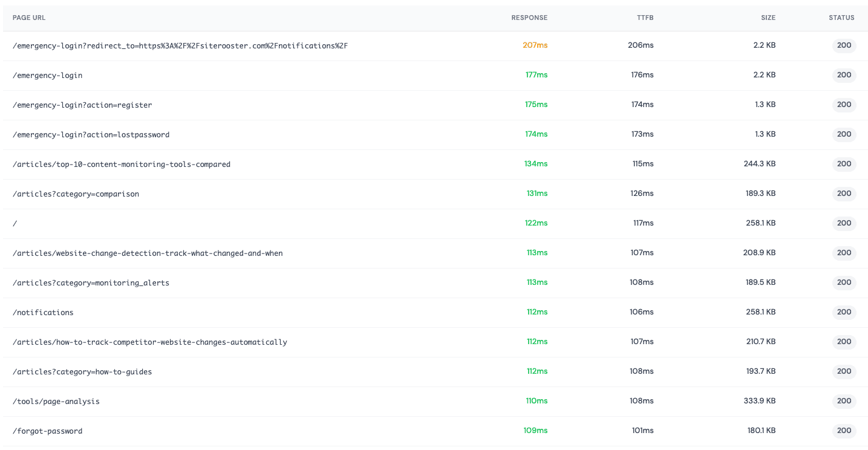Screen dimensions: 868x450
Task: Select /articles?category=monitoring_alerts URL
Action: (x=91, y=283)
